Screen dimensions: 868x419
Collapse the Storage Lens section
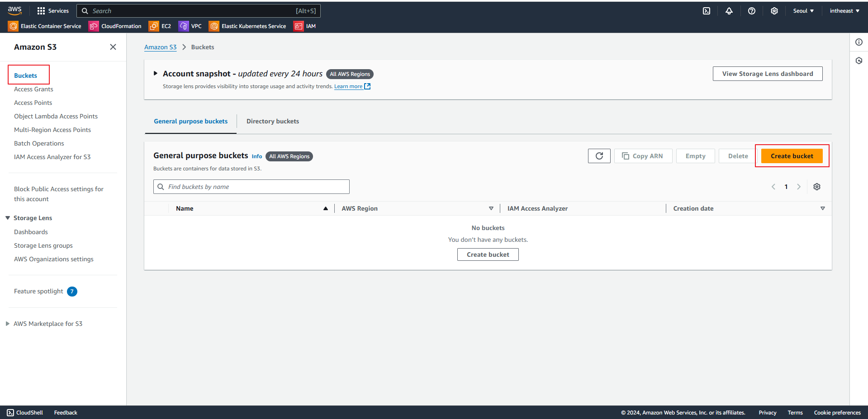point(8,218)
